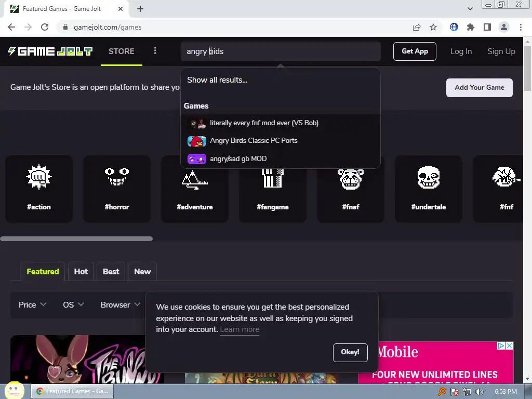The height and width of the screenshot is (399, 532).
Task: Switch to the Featured tab
Action: pos(43,271)
